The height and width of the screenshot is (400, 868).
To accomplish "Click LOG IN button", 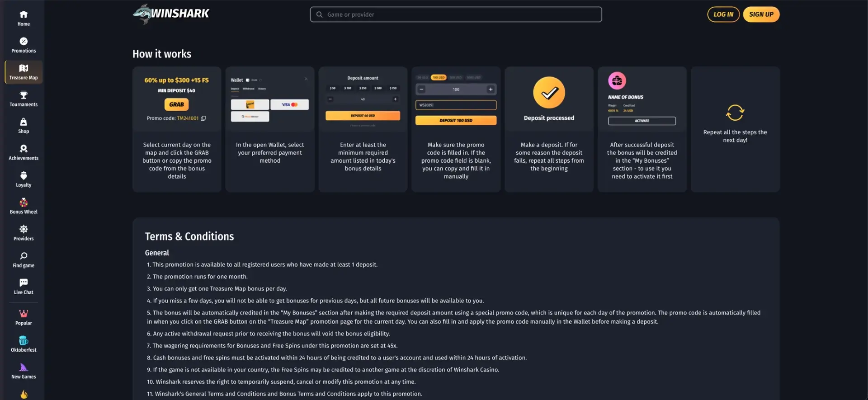I will point(723,14).
